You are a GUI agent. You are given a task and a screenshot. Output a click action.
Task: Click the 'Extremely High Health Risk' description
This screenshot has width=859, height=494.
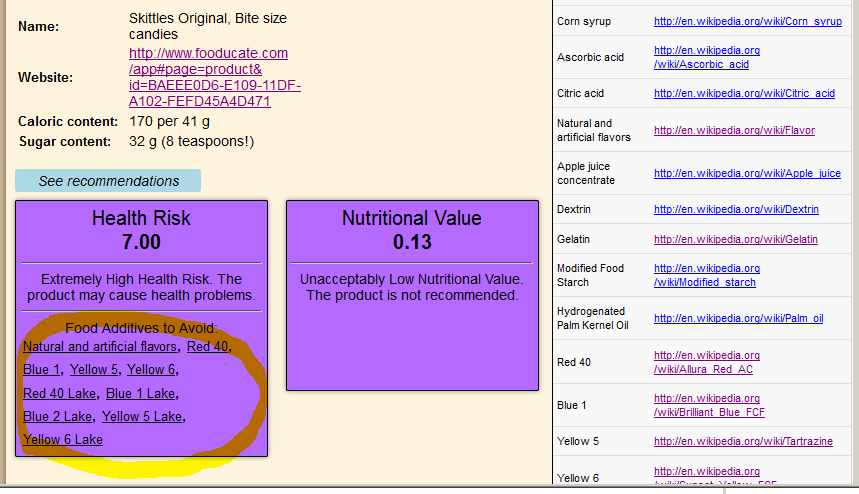[141, 287]
